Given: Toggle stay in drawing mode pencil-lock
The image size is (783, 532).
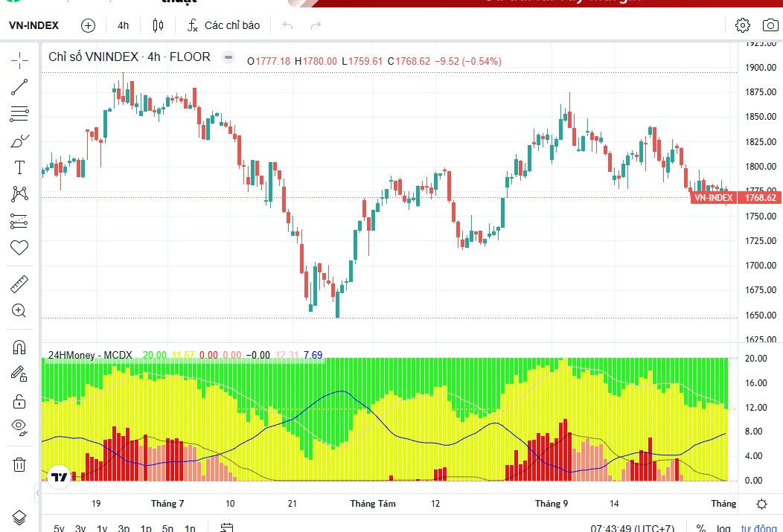Looking at the screenshot, I should pos(19,374).
